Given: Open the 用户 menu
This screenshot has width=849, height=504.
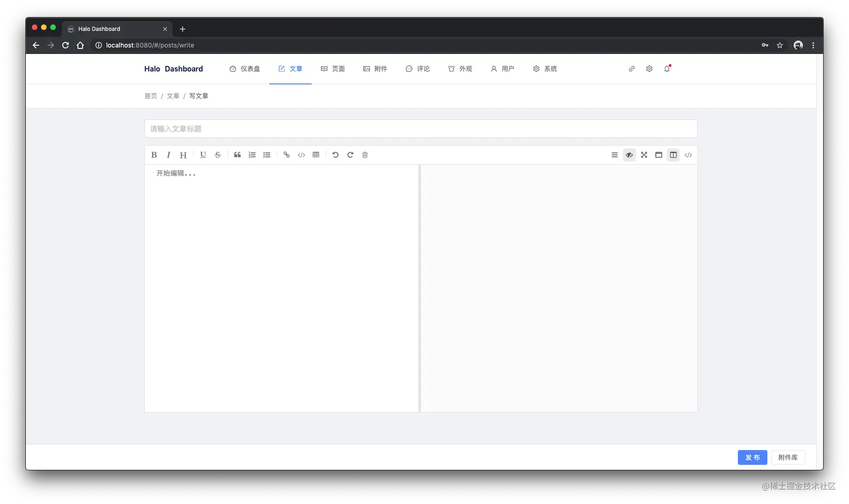Looking at the screenshot, I should click(x=503, y=69).
